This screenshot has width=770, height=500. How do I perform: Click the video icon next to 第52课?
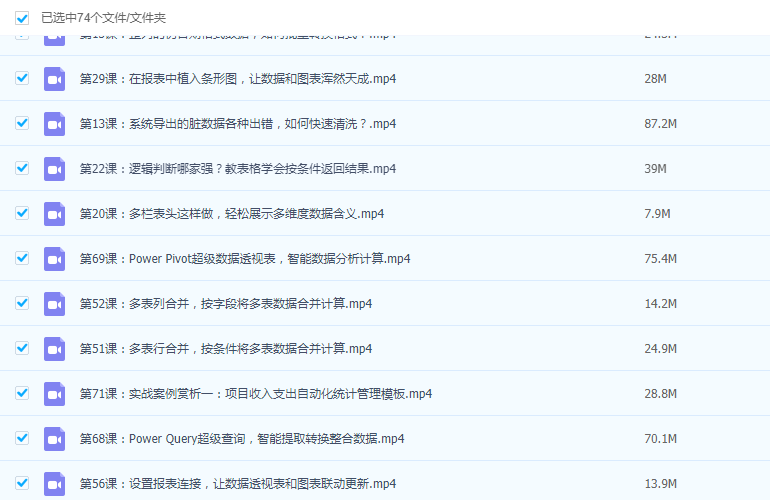click(55, 303)
